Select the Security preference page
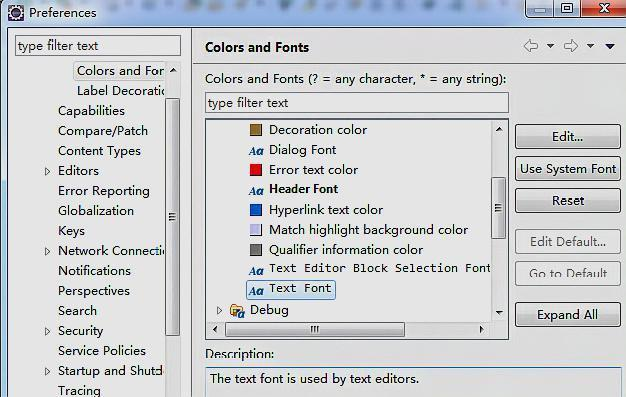 click(x=81, y=331)
